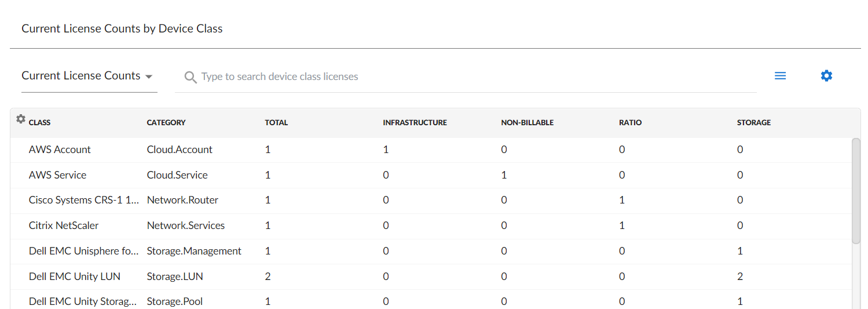This screenshot has width=868, height=309.
Task: Click the table's vertical scrollbar
Action: pyautogui.click(x=856, y=191)
